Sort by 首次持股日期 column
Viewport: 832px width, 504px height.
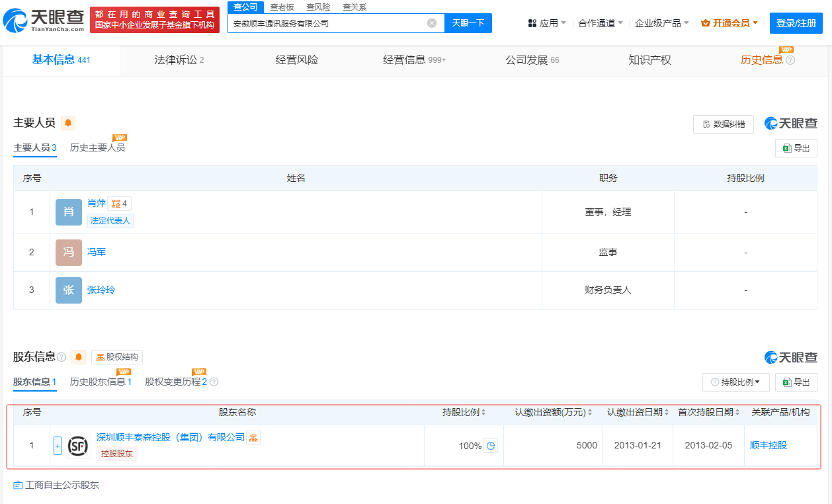click(709, 412)
